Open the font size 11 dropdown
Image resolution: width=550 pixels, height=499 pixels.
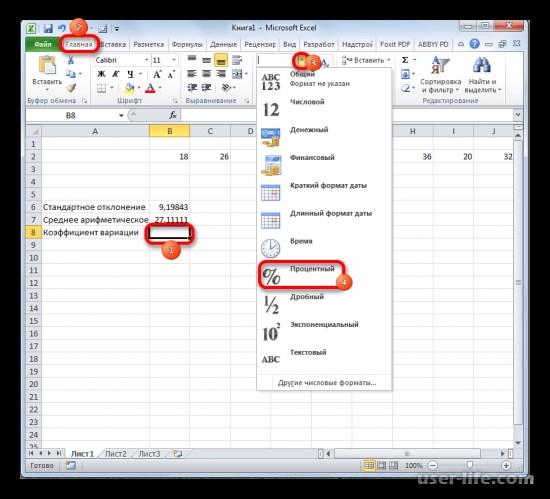click(174, 60)
